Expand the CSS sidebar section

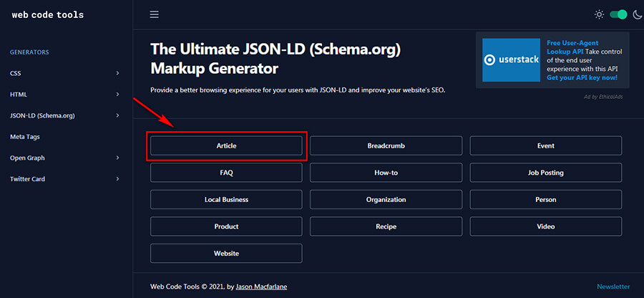coord(64,73)
